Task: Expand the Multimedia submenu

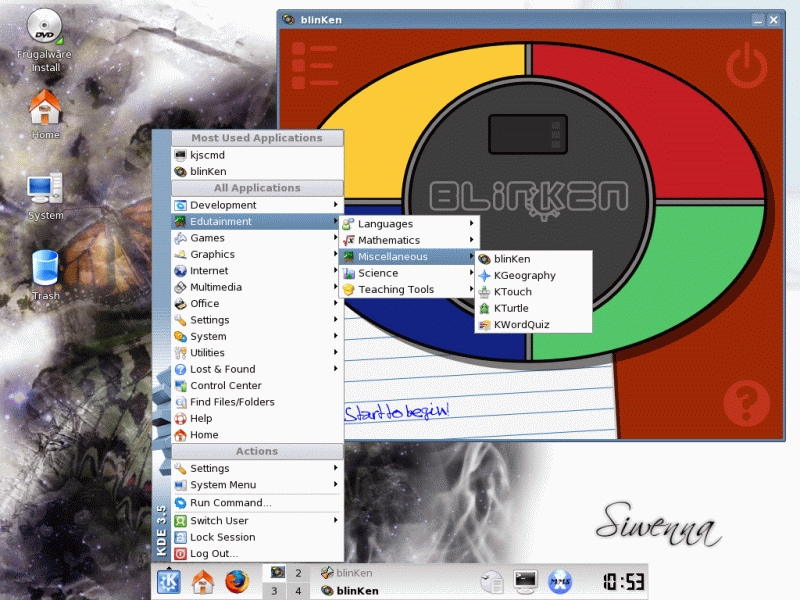Action: click(x=257, y=287)
